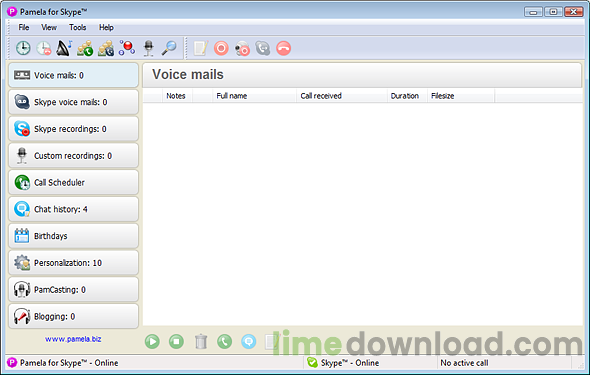Click the microphone icon in the toolbar

click(x=149, y=49)
